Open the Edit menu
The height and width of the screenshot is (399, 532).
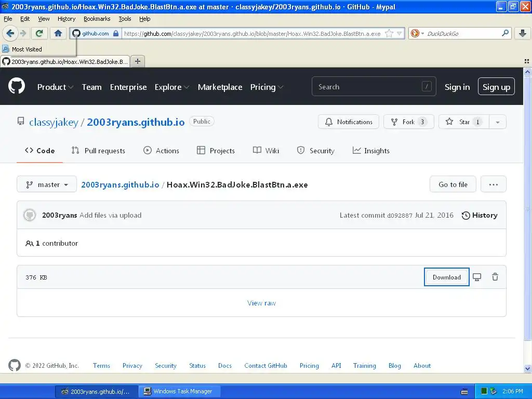(25, 19)
